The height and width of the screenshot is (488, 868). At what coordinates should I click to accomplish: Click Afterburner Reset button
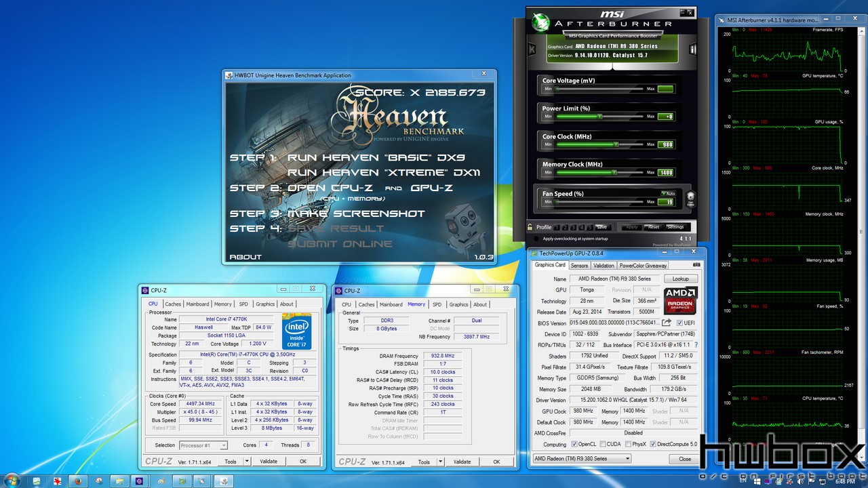tap(654, 227)
